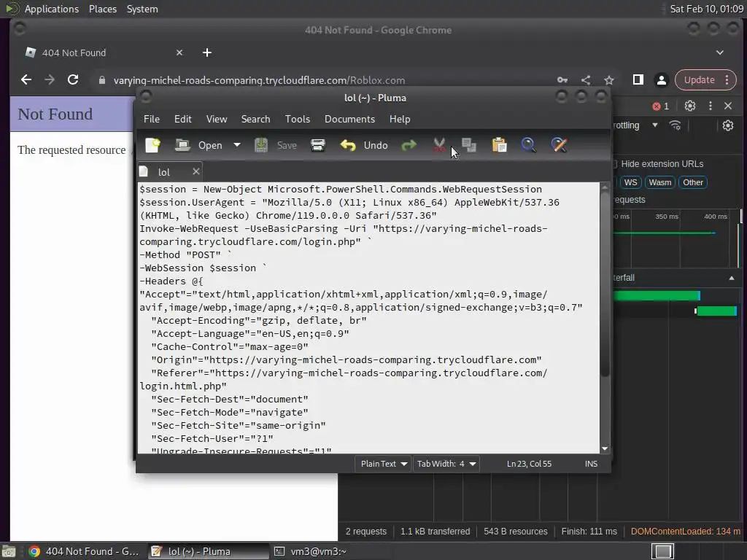Open the Tools menu in Pluma
This screenshot has width=747, height=560.
click(x=298, y=119)
